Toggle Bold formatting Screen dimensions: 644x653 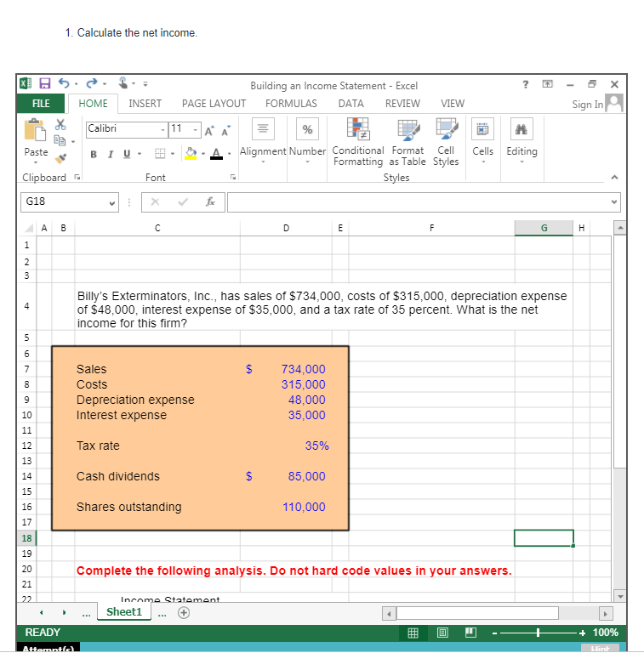tap(94, 155)
